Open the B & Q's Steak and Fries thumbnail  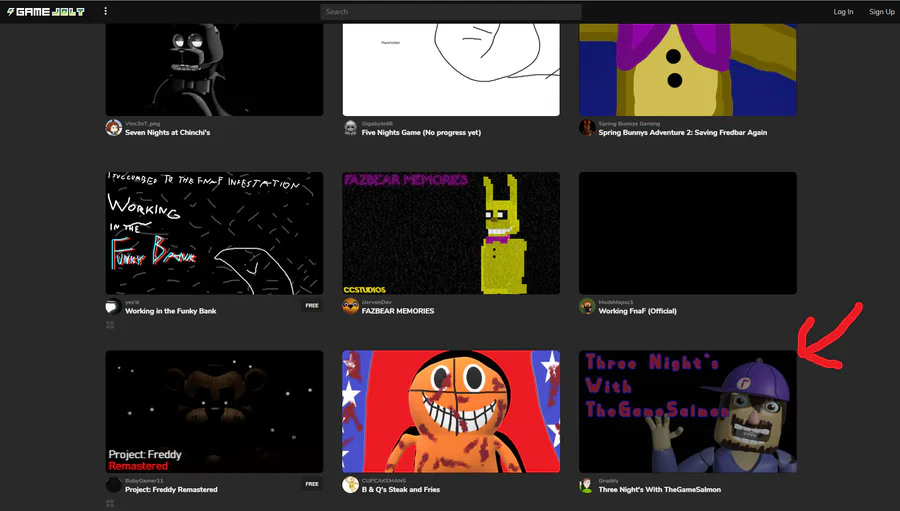click(451, 412)
